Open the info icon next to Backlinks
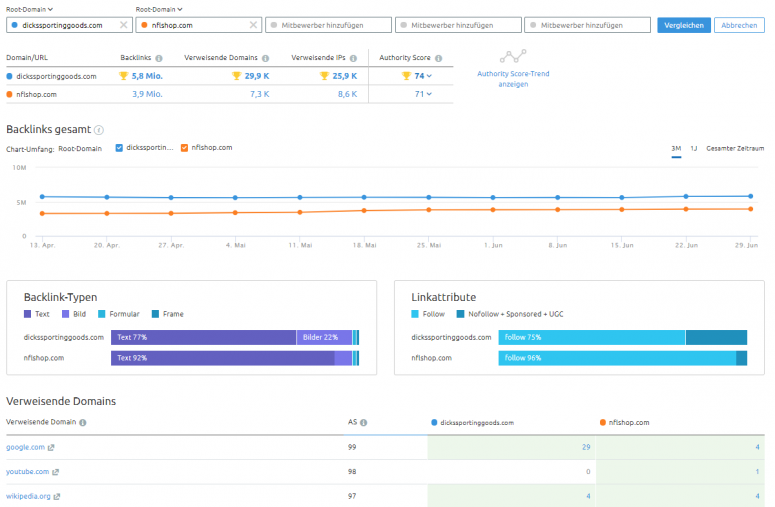This screenshot has width=775, height=507. point(159,58)
